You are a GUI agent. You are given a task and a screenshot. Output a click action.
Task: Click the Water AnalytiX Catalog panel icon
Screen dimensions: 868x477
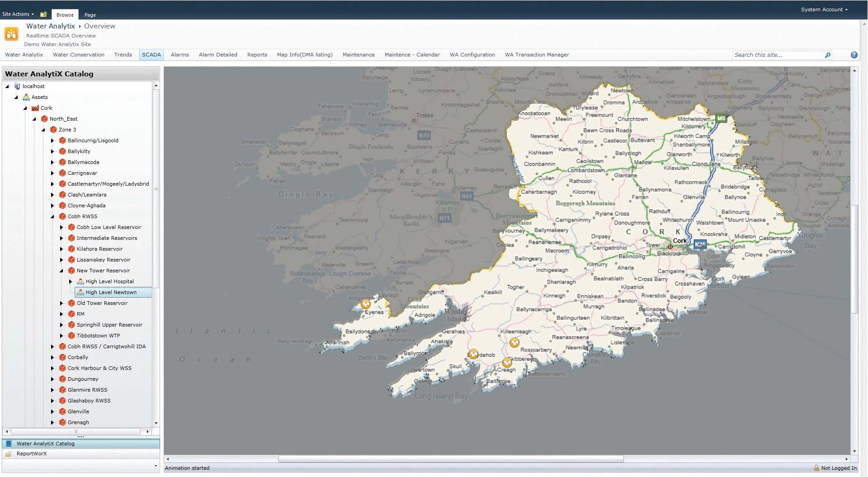coord(9,444)
